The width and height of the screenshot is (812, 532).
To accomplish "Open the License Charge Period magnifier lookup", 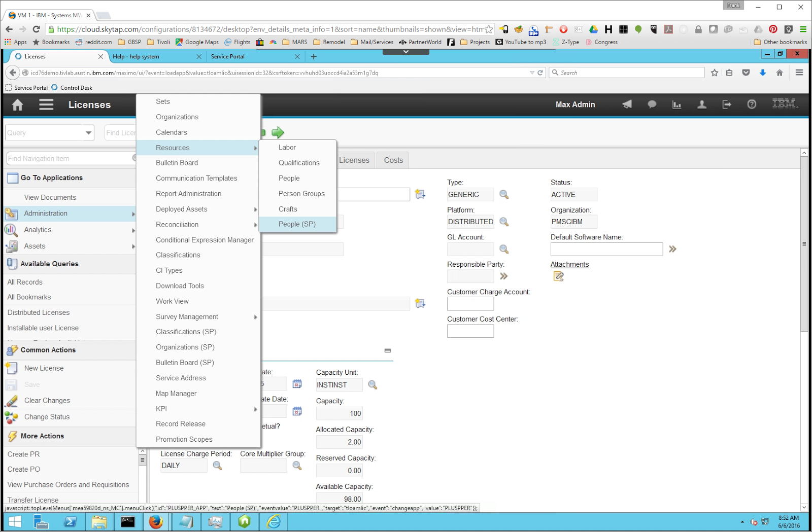I will pyautogui.click(x=218, y=465).
